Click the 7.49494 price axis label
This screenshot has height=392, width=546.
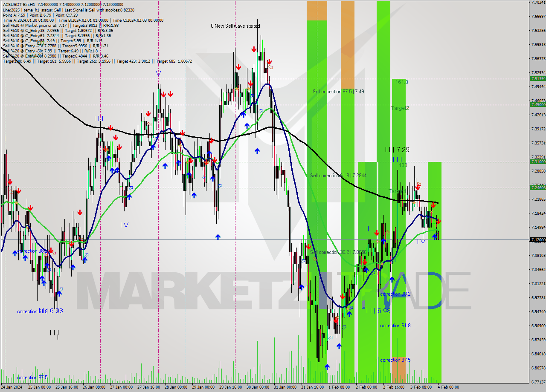(x=538, y=86)
